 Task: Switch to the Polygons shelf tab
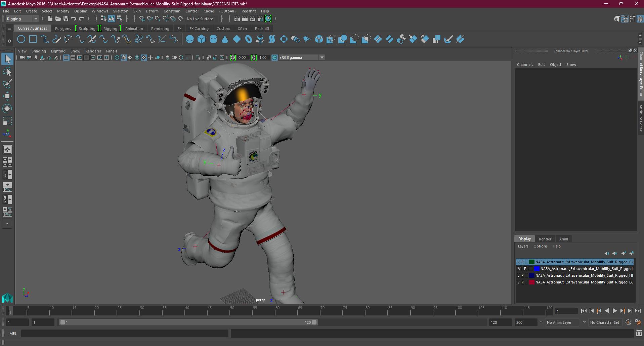pyautogui.click(x=63, y=29)
